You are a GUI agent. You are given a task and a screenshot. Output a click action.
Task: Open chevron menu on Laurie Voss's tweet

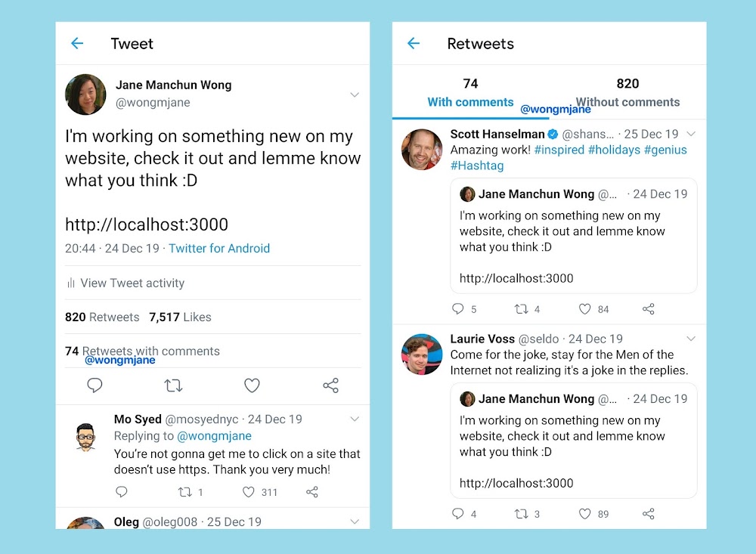point(691,339)
